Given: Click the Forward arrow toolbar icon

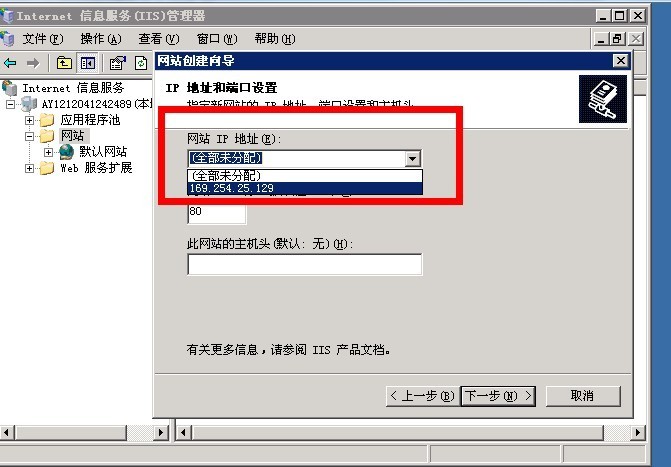Looking at the screenshot, I should point(33,63).
